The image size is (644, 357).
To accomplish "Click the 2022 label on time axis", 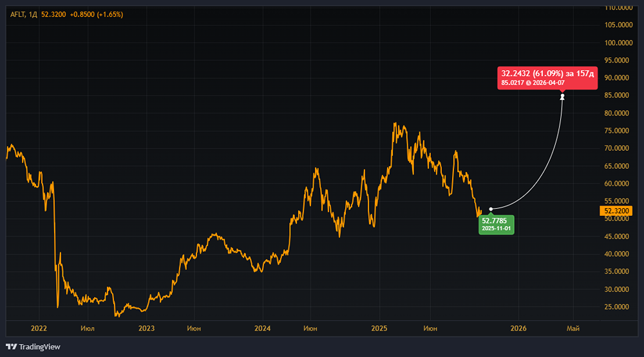I will (x=39, y=328).
